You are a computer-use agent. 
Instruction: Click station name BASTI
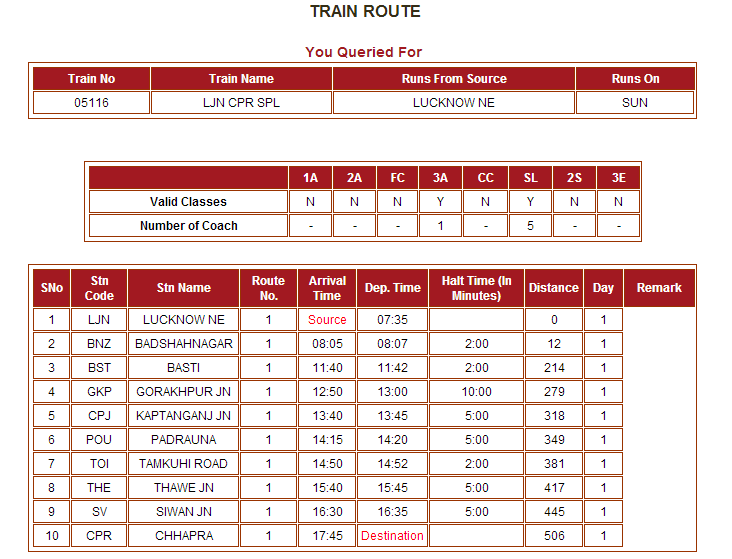pyautogui.click(x=183, y=368)
